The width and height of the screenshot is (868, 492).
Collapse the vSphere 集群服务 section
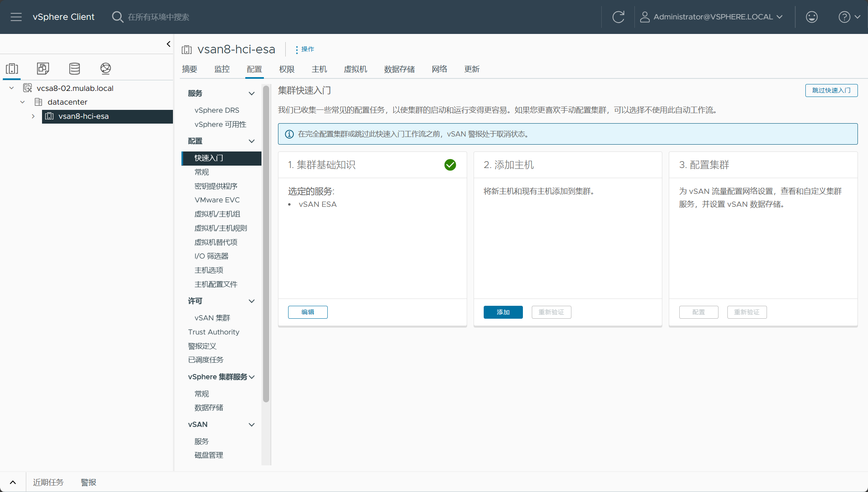(252, 377)
